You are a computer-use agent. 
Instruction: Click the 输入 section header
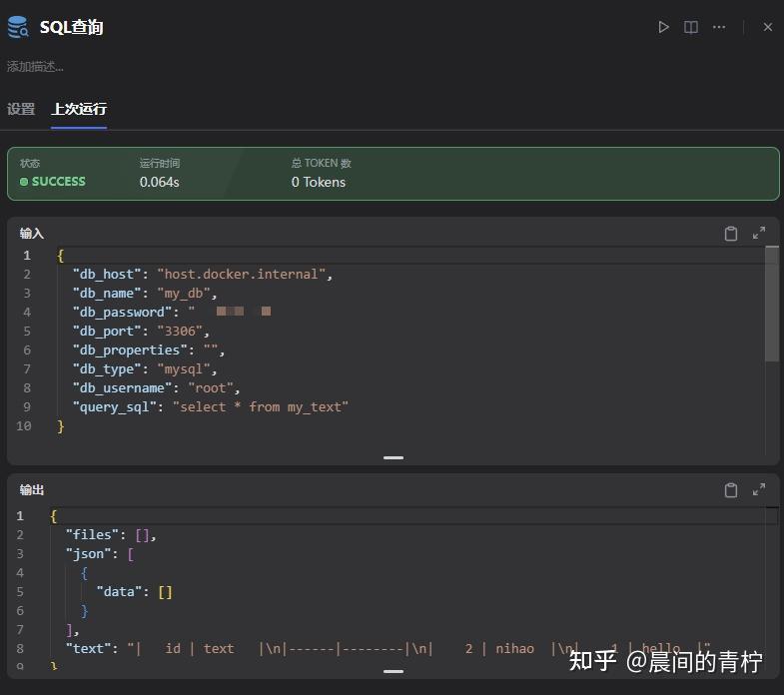(32, 234)
